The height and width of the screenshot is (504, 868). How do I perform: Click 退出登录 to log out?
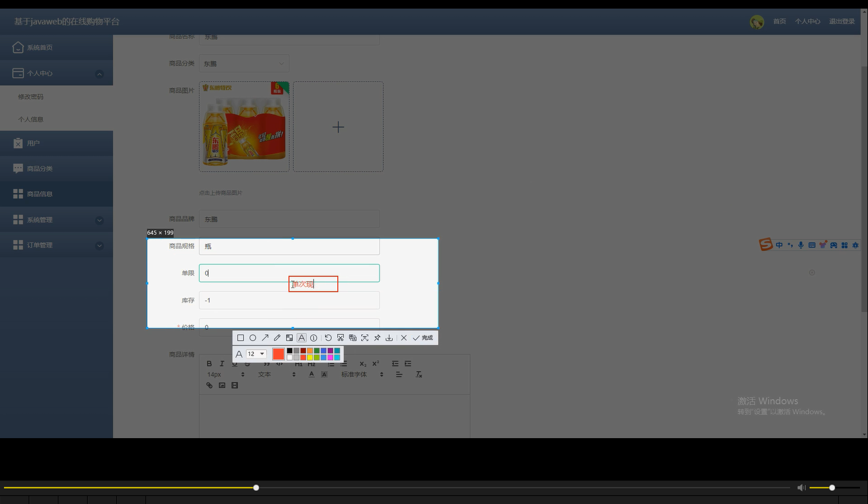pyautogui.click(x=842, y=22)
